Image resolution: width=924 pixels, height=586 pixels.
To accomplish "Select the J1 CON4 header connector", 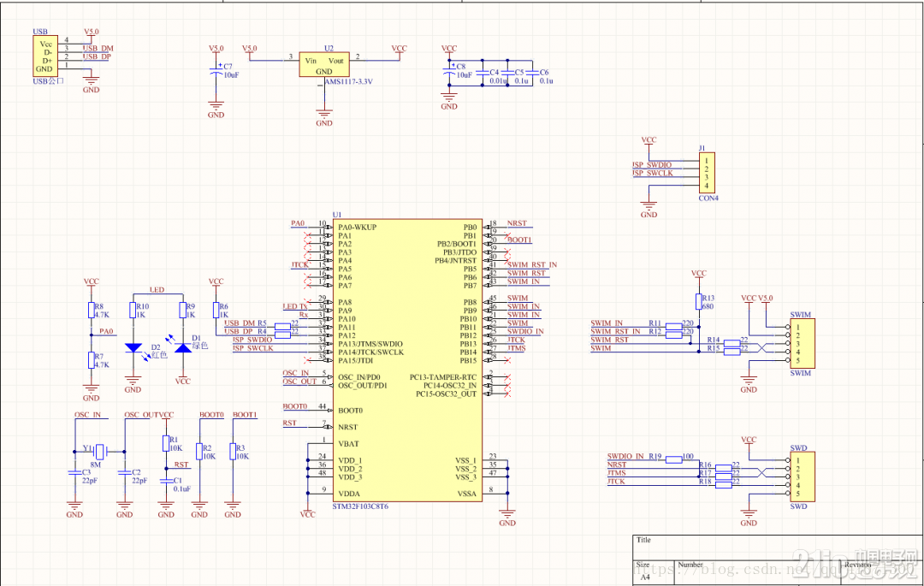I will click(707, 173).
